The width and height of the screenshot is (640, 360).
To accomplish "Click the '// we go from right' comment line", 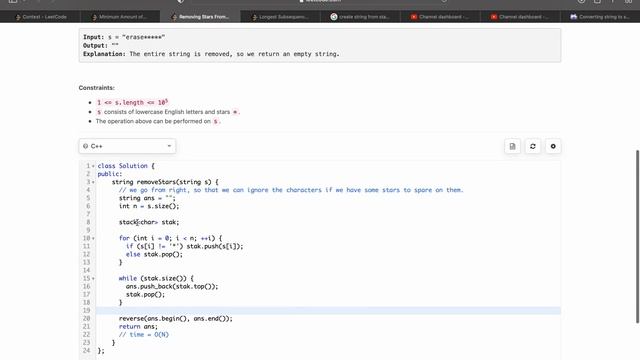I will point(291,190).
